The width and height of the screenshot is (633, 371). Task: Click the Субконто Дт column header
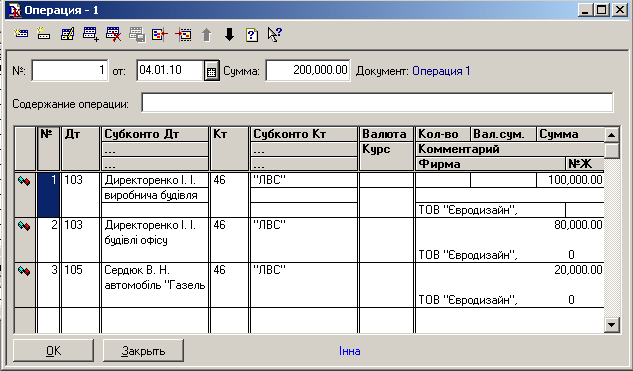coord(155,134)
